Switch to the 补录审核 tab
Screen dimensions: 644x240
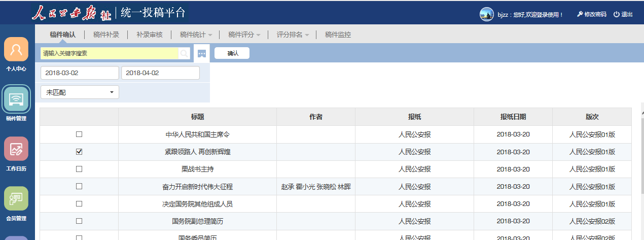pyautogui.click(x=150, y=35)
